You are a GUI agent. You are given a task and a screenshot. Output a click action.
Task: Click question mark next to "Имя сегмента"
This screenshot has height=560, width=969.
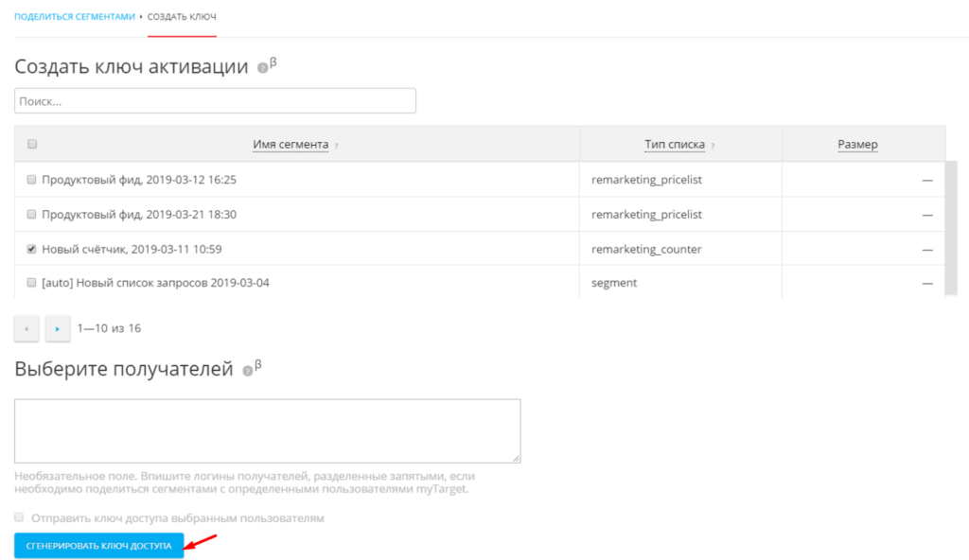click(x=337, y=146)
